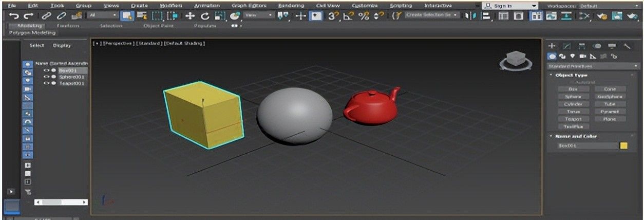The width and height of the screenshot is (644, 220).
Task: Click the Cylinder primitive button
Action: 573,104
